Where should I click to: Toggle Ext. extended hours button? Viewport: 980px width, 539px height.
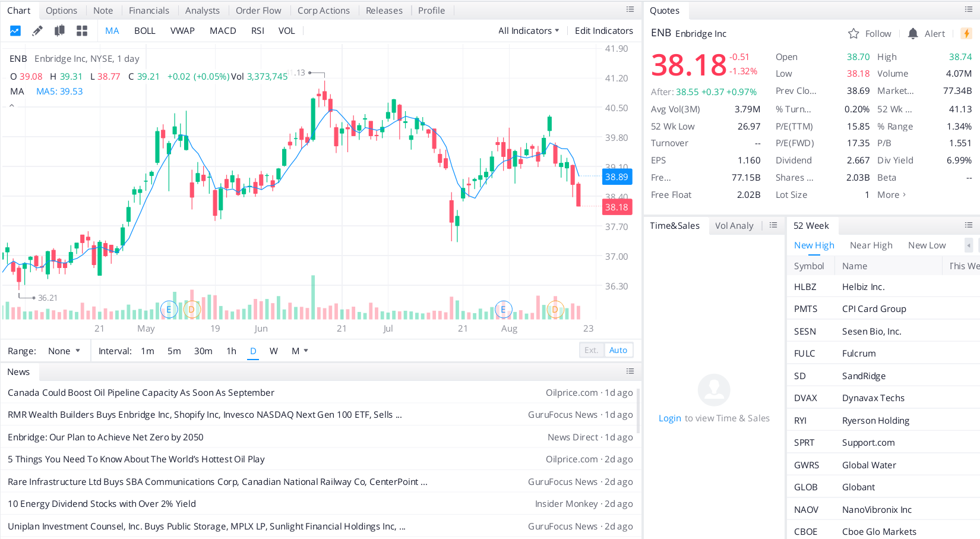pos(592,350)
